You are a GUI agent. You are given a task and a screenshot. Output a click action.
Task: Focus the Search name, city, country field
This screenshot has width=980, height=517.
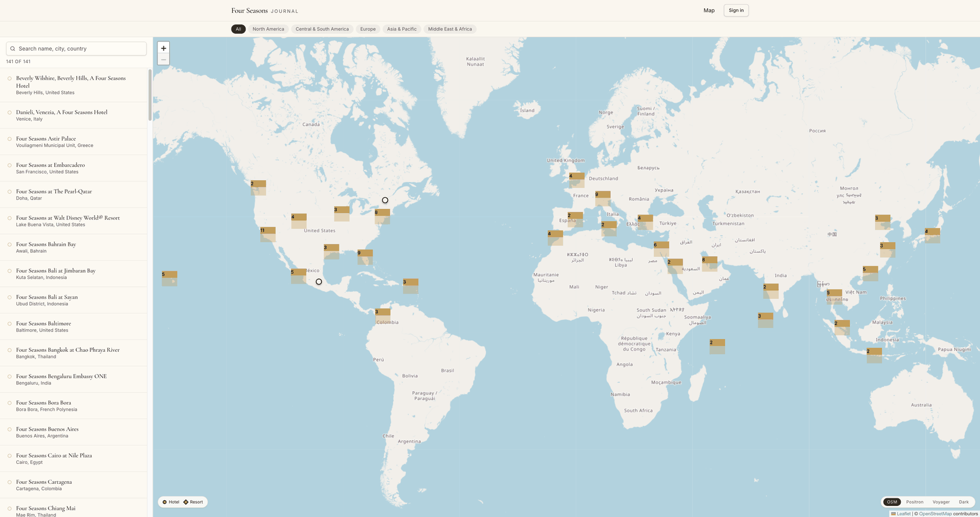pyautogui.click(x=76, y=48)
